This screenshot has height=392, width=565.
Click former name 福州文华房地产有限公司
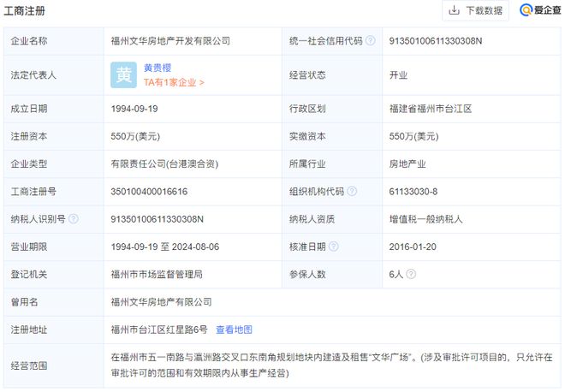pos(160,302)
